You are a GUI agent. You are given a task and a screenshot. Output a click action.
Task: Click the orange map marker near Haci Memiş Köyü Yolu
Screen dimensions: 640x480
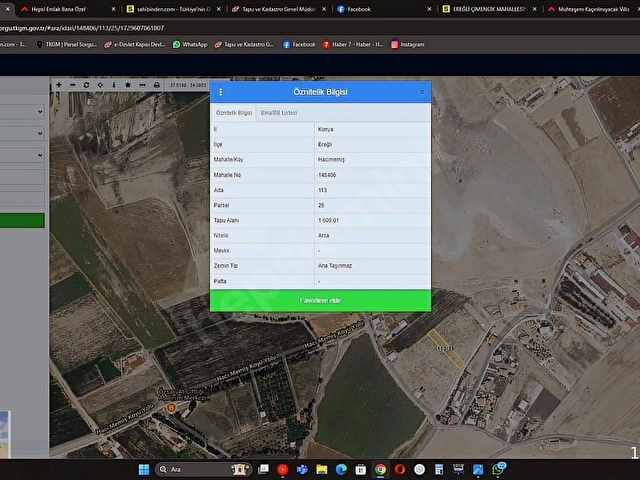tap(171, 407)
